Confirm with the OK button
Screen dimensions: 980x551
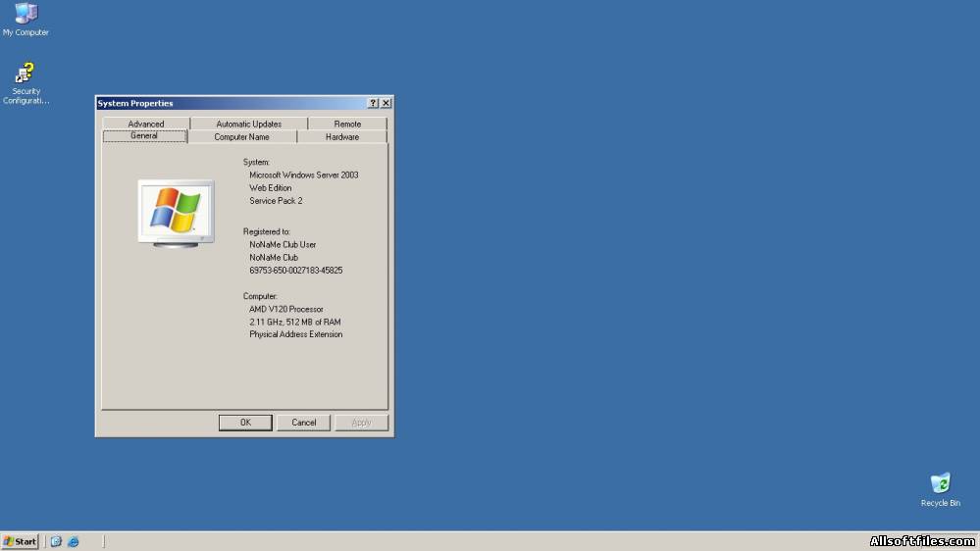pyautogui.click(x=245, y=423)
